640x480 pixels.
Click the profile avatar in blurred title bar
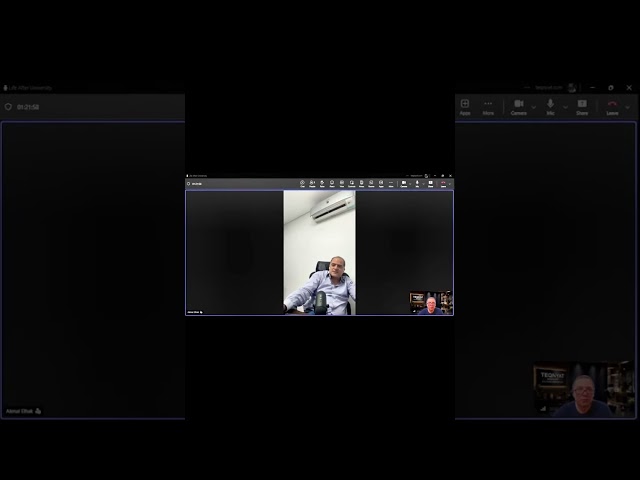click(572, 88)
